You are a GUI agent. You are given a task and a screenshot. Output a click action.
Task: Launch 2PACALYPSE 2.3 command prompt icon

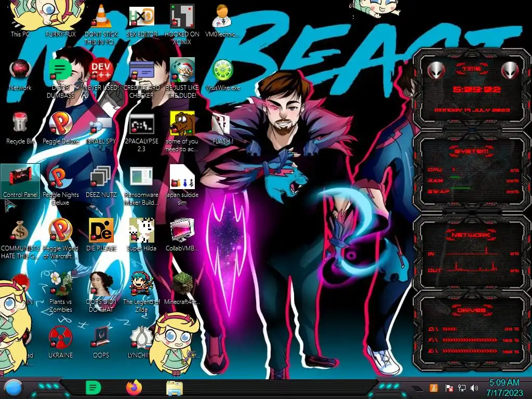[x=141, y=132]
